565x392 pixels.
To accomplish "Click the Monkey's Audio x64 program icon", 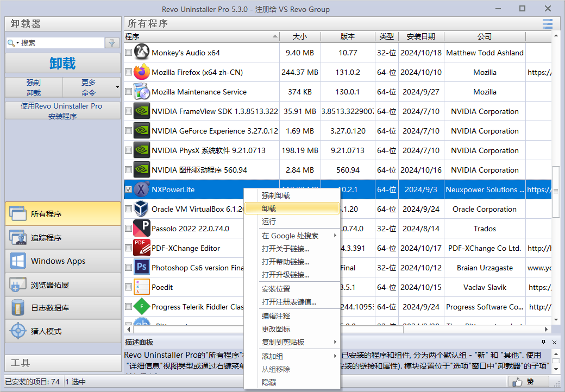I will pyautogui.click(x=142, y=53).
